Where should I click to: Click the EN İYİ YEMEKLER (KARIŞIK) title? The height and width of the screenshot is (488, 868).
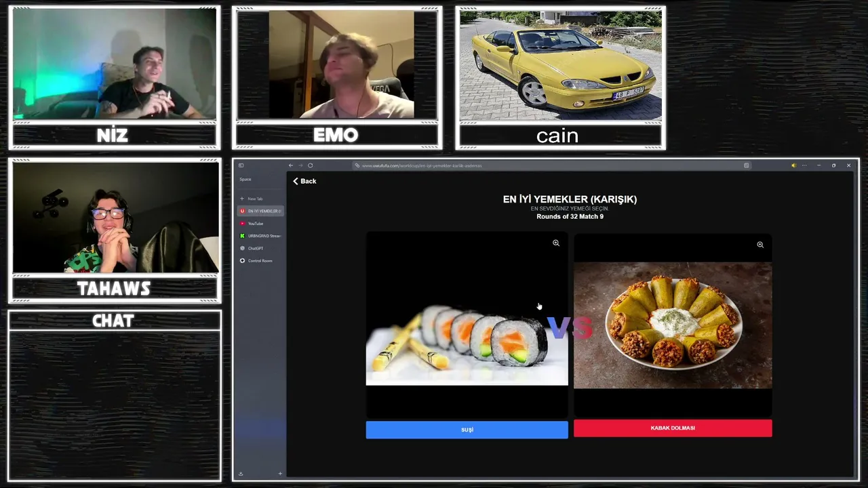pyautogui.click(x=570, y=199)
